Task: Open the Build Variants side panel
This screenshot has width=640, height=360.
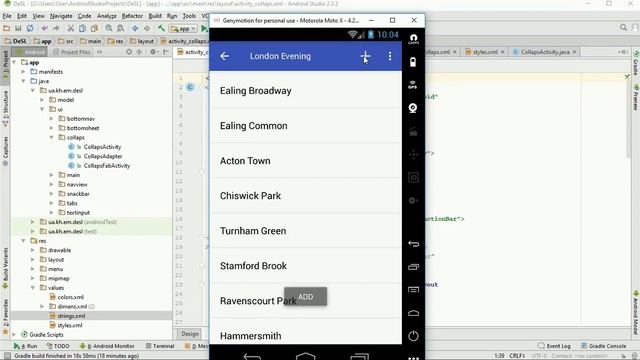Action: [x=5, y=267]
